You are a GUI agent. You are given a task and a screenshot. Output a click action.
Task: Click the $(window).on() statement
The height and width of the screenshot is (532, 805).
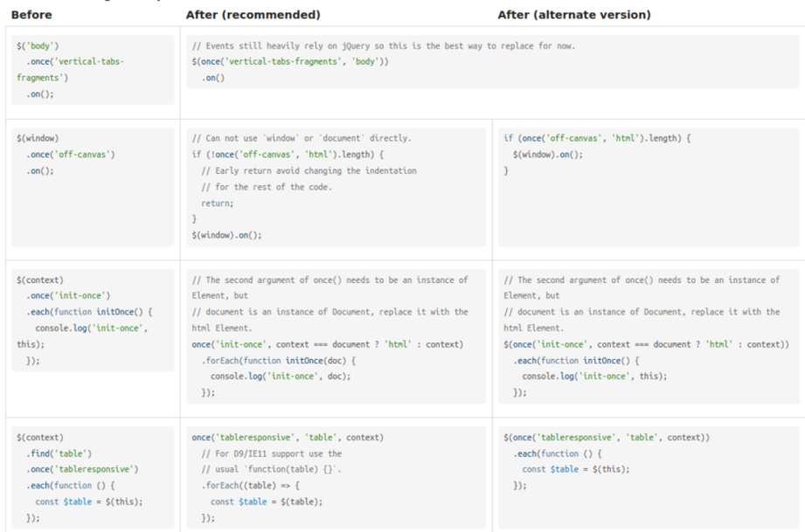228,235
